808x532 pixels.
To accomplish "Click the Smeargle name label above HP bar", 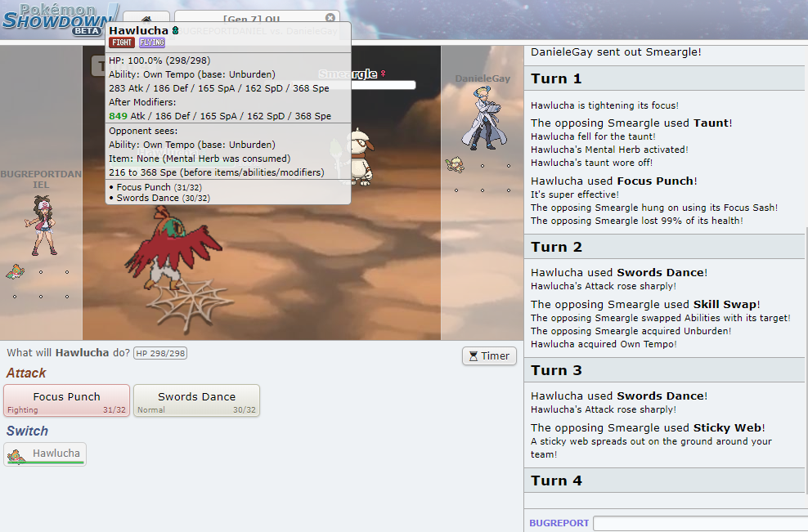I will (x=348, y=74).
